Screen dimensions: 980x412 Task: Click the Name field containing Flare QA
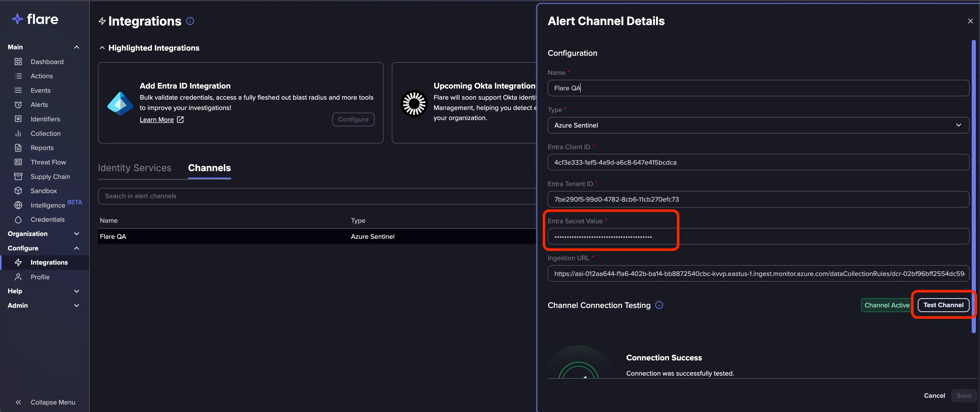pyautogui.click(x=758, y=88)
